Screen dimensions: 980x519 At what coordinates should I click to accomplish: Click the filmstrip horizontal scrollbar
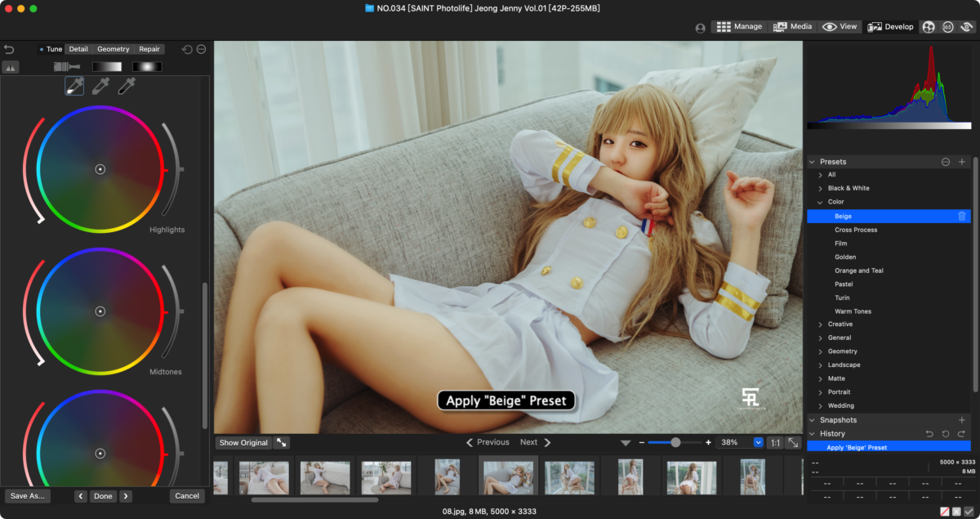point(314,499)
